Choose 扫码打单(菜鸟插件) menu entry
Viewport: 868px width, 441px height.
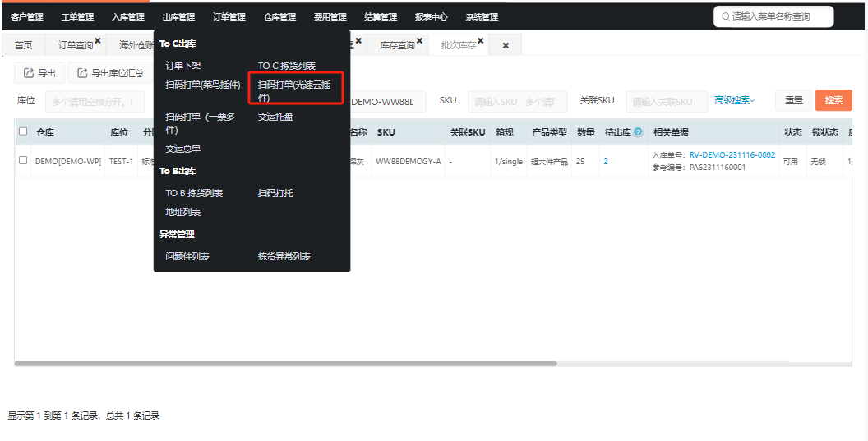pos(203,85)
